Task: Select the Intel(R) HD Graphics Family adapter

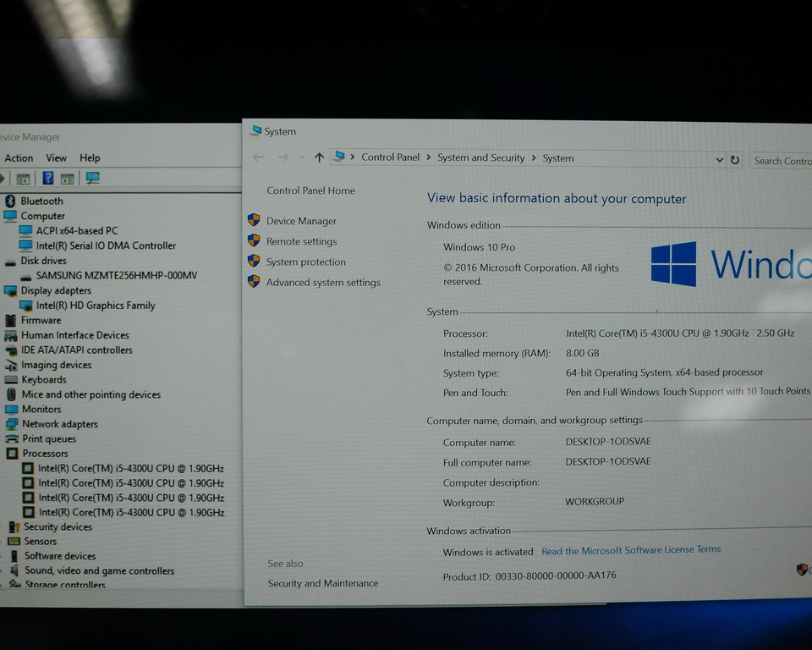Action: pyautogui.click(x=96, y=306)
